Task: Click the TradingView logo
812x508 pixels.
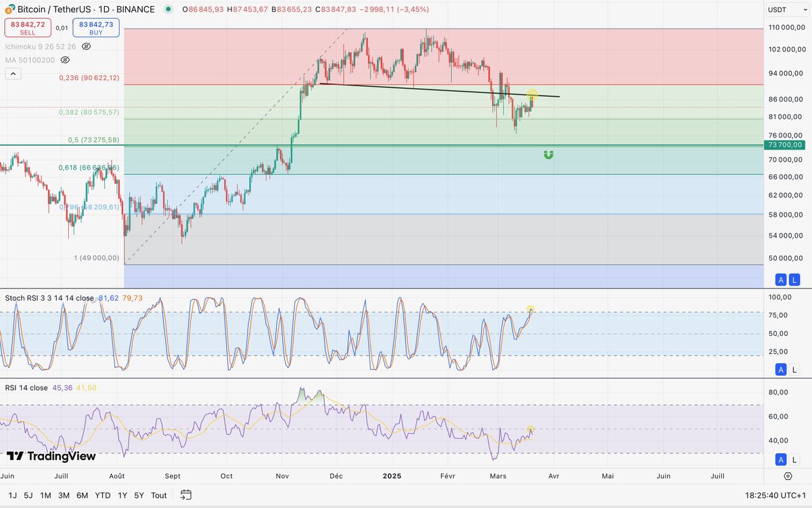Action: click(51, 457)
